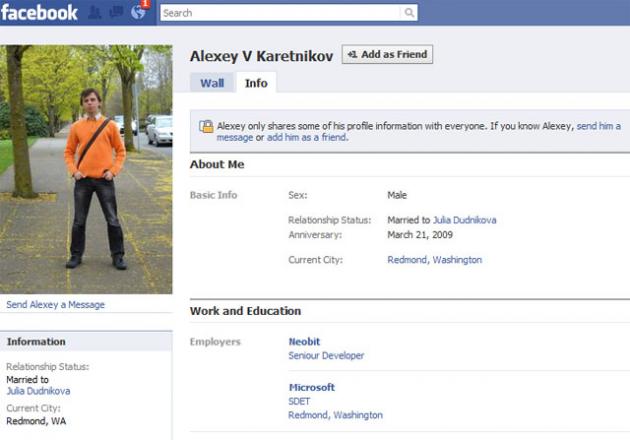The width and height of the screenshot is (630, 440).
Task: Click the Add as Friend button
Action: [387, 54]
